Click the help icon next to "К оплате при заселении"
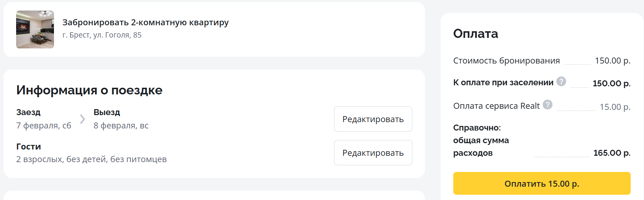The width and height of the screenshot is (644, 200). tap(561, 81)
